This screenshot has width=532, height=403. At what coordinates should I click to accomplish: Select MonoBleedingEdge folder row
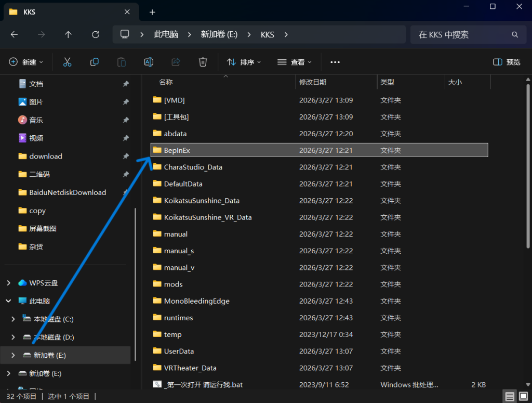320,301
